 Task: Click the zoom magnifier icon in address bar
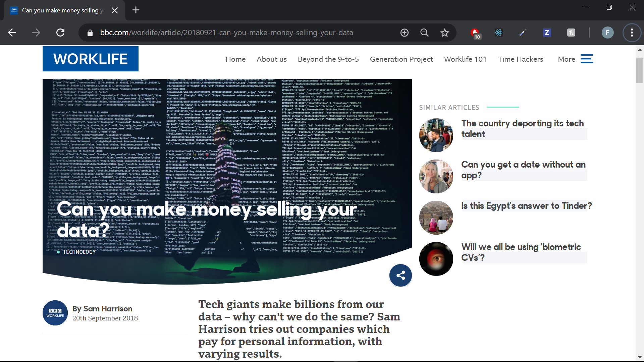tap(424, 33)
